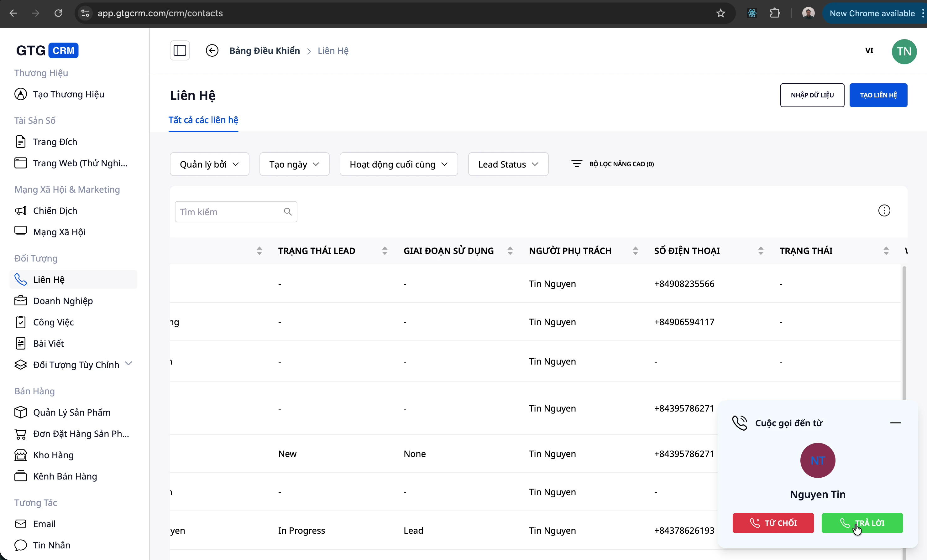
Task: Minimize the incoming call popup
Action: click(x=895, y=423)
